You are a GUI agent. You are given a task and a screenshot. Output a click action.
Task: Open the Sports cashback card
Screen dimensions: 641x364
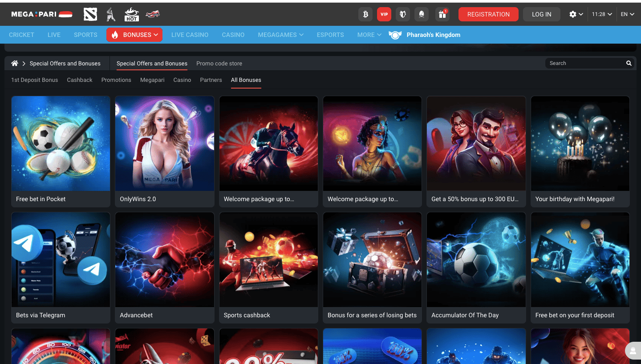[268, 267]
